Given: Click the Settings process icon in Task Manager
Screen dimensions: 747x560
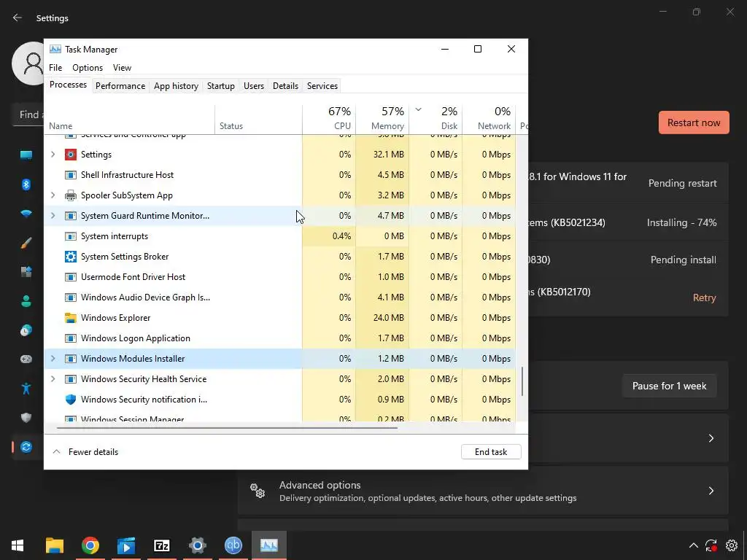Looking at the screenshot, I should point(71,155).
